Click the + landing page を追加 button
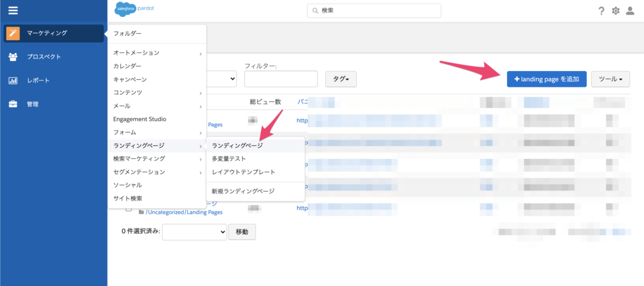Screen dimensions: 644x286 [547, 79]
